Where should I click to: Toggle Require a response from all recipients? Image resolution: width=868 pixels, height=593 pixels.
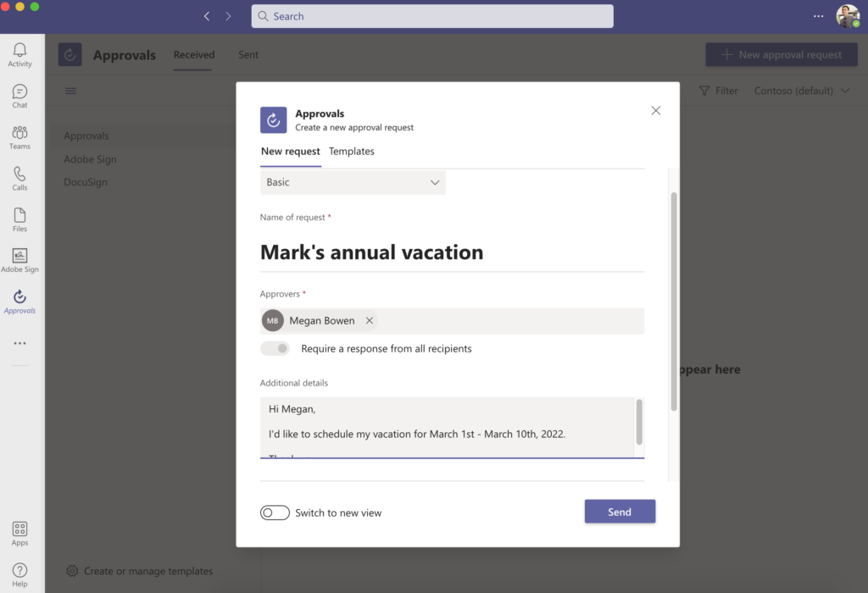275,348
